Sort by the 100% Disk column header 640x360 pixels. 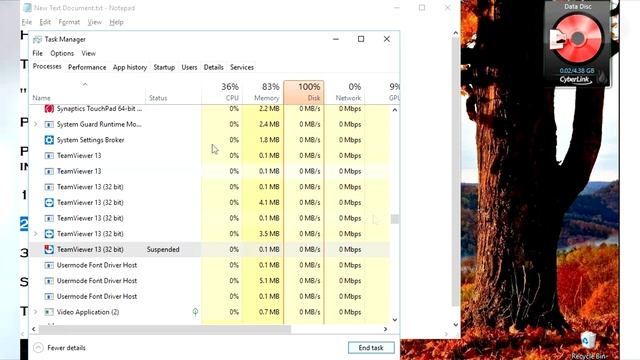coord(304,92)
